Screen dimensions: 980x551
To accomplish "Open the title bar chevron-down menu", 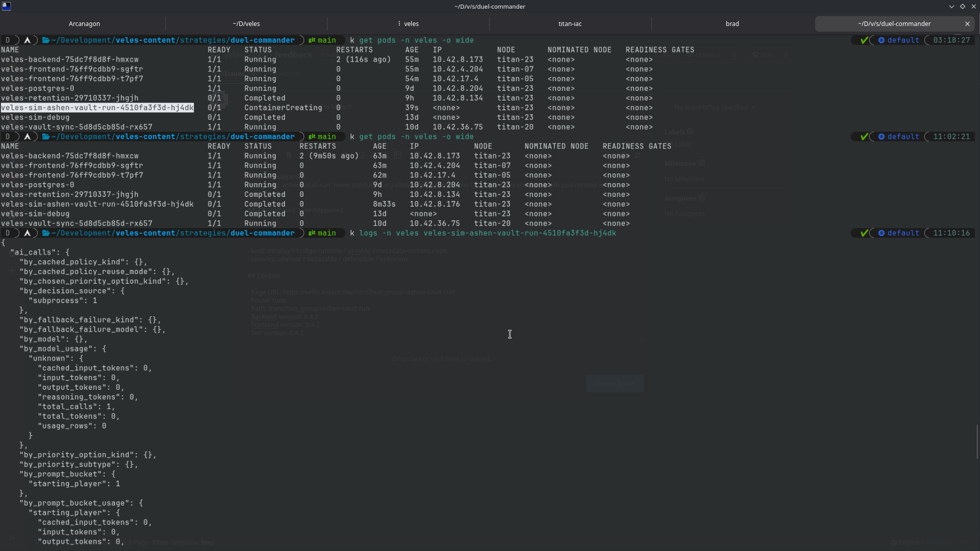I will click(x=951, y=7).
